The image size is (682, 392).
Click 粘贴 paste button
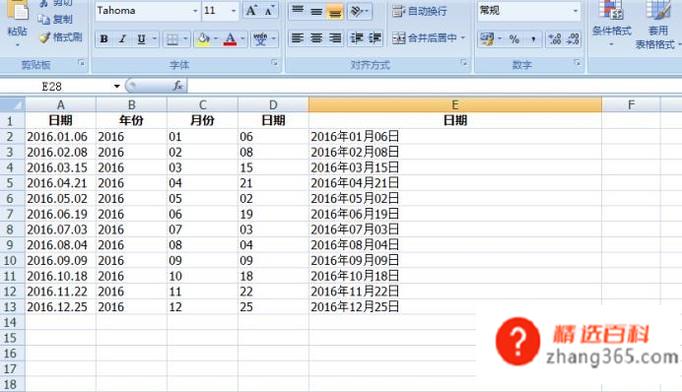click(x=17, y=23)
